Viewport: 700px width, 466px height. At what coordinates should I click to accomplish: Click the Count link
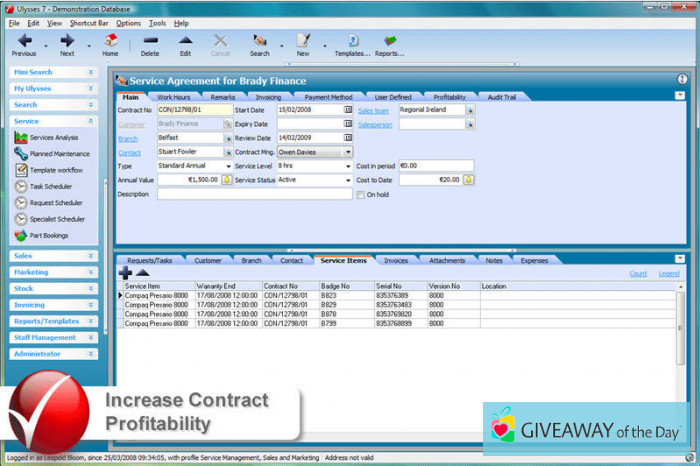click(637, 273)
